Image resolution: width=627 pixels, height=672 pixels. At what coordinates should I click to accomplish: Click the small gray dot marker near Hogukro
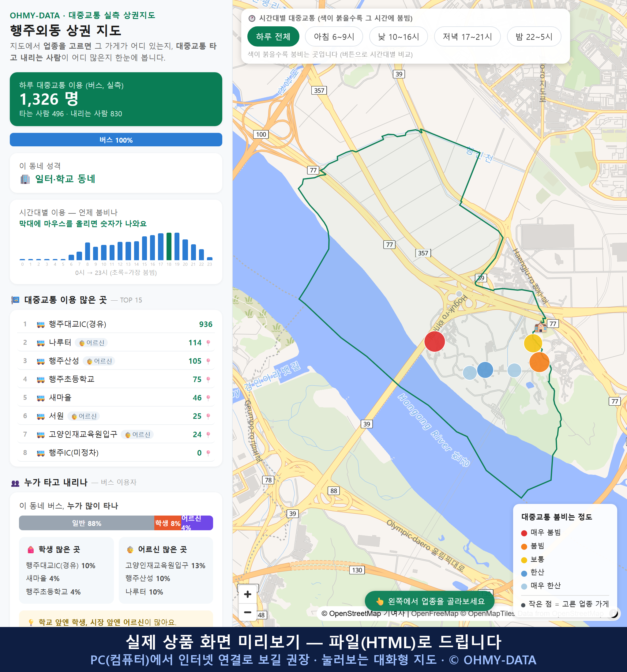(x=459, y=293)
